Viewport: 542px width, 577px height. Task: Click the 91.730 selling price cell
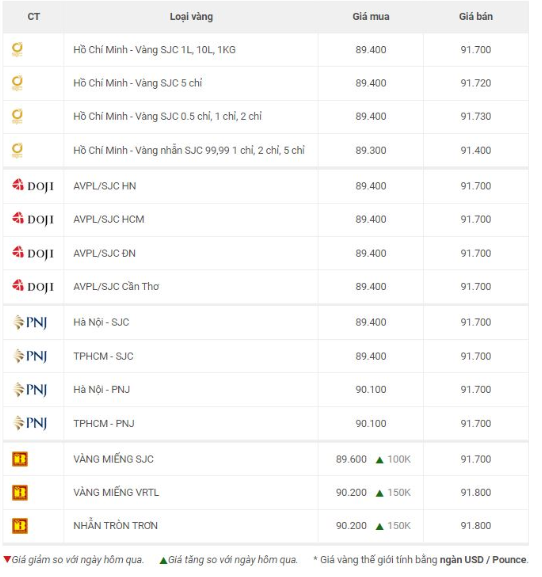pos(476,116)
